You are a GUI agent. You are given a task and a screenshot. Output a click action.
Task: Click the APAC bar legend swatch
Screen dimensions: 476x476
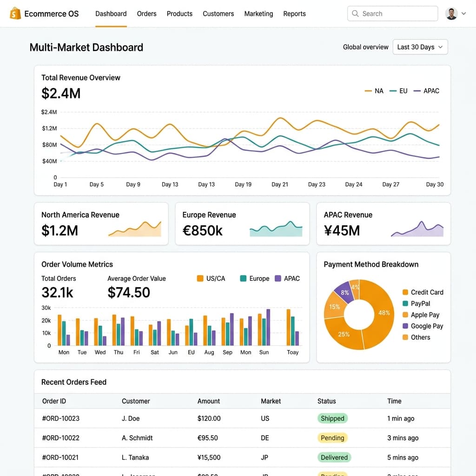[278, 278]
